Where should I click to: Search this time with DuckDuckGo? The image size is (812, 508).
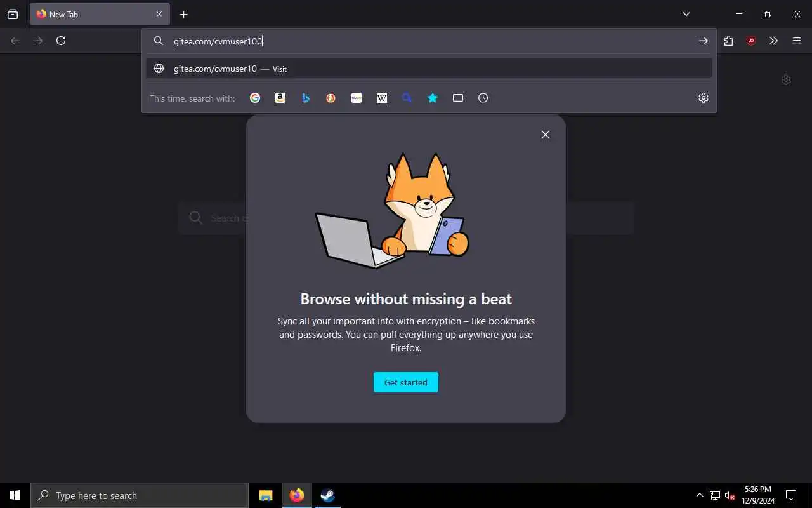(x=331, y=98)
